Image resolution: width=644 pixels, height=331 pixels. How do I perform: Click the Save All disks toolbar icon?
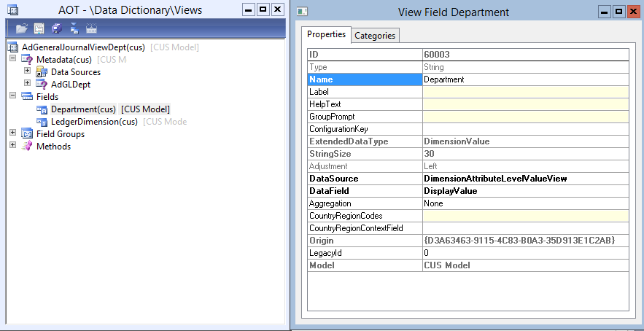[x=57, y=28]
